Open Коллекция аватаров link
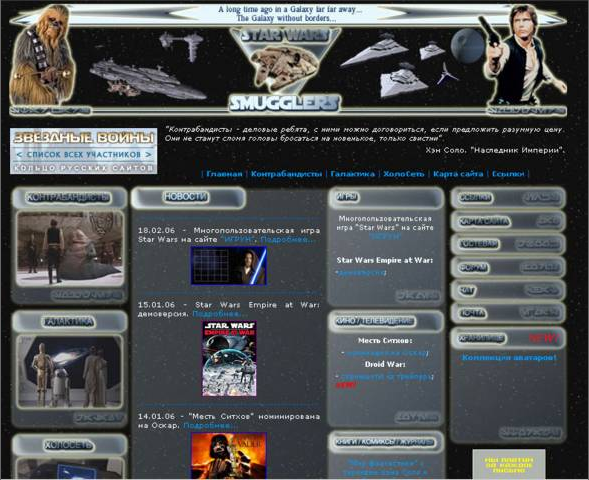 point(509,358)
